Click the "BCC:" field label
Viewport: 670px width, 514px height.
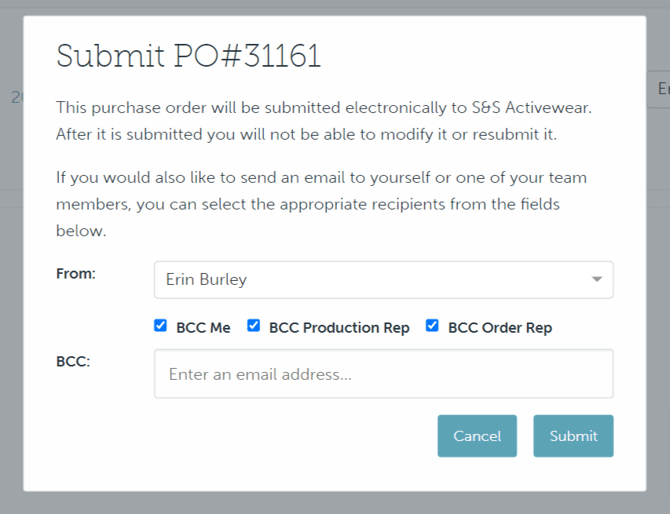point(73,361)
